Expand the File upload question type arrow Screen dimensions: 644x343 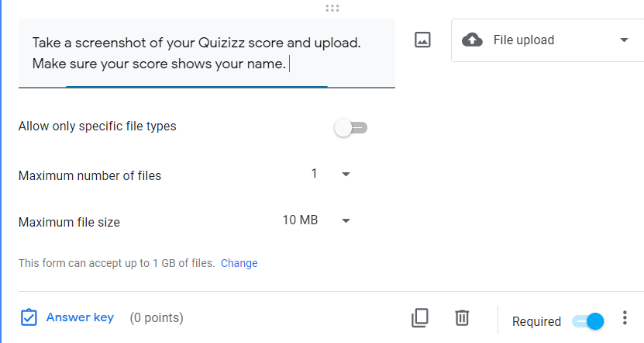[x=624, y=40]
